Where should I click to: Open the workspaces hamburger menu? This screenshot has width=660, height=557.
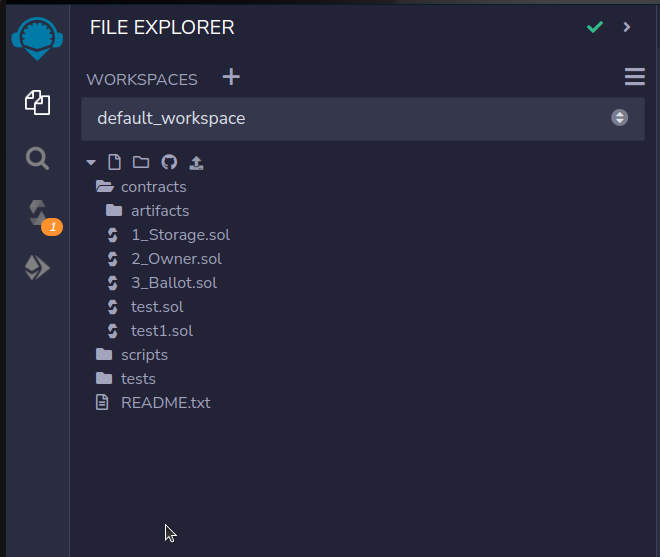(x=635, y=77)
